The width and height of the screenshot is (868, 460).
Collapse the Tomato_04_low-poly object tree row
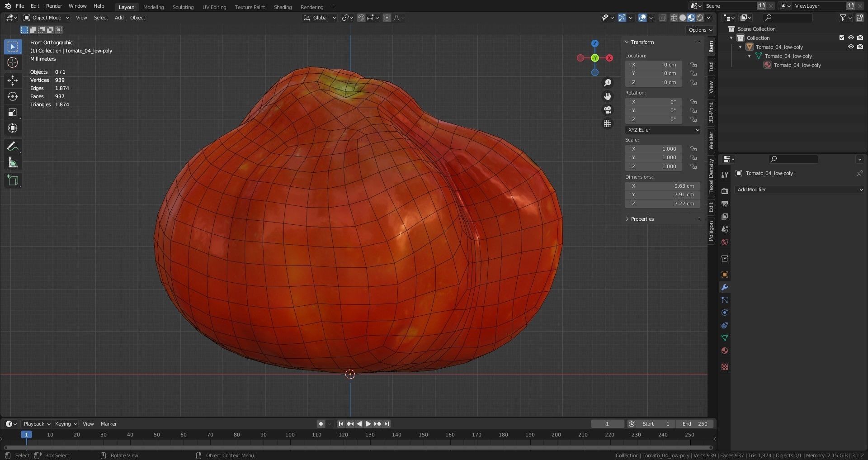(x=741, y=47)
